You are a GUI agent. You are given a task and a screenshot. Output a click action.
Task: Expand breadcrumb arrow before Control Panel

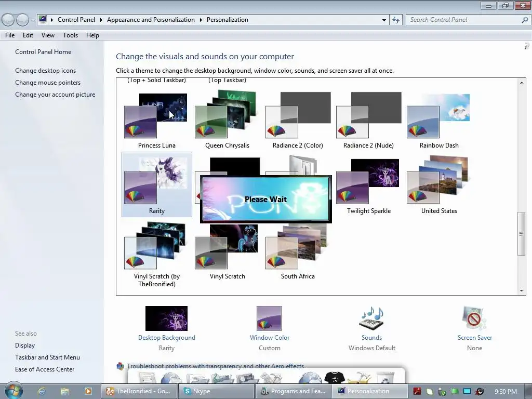pos(52,20)
